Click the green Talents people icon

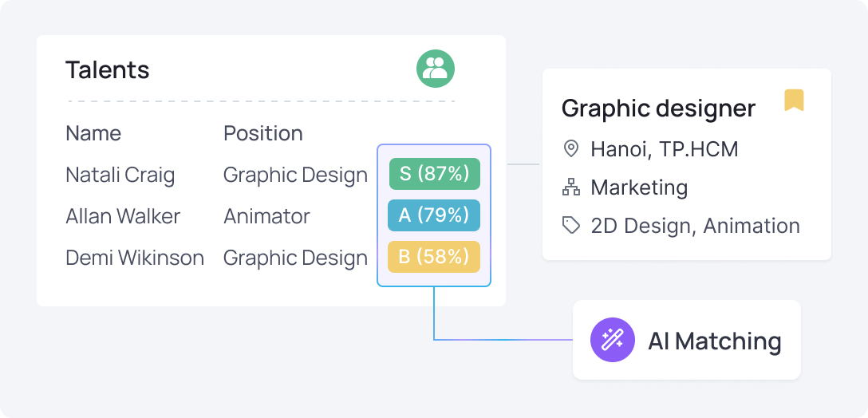point(435,69)
